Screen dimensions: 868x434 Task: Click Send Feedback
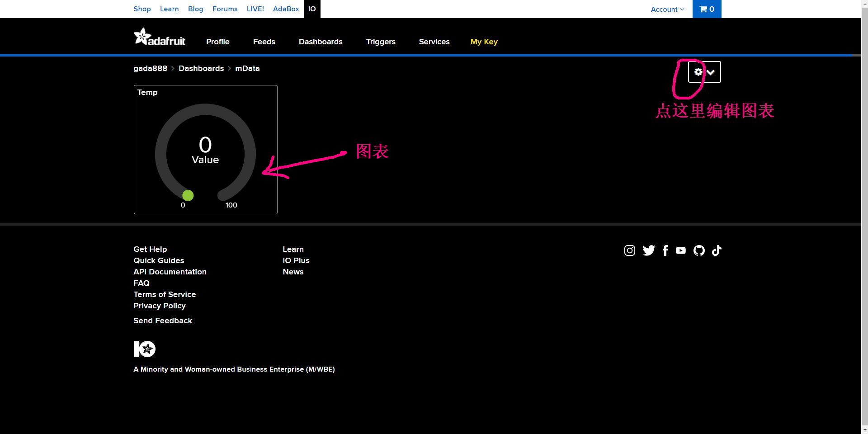click(163, 321)
